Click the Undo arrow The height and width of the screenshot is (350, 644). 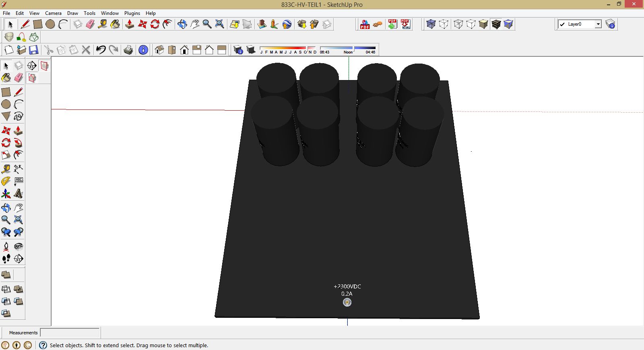101,50
